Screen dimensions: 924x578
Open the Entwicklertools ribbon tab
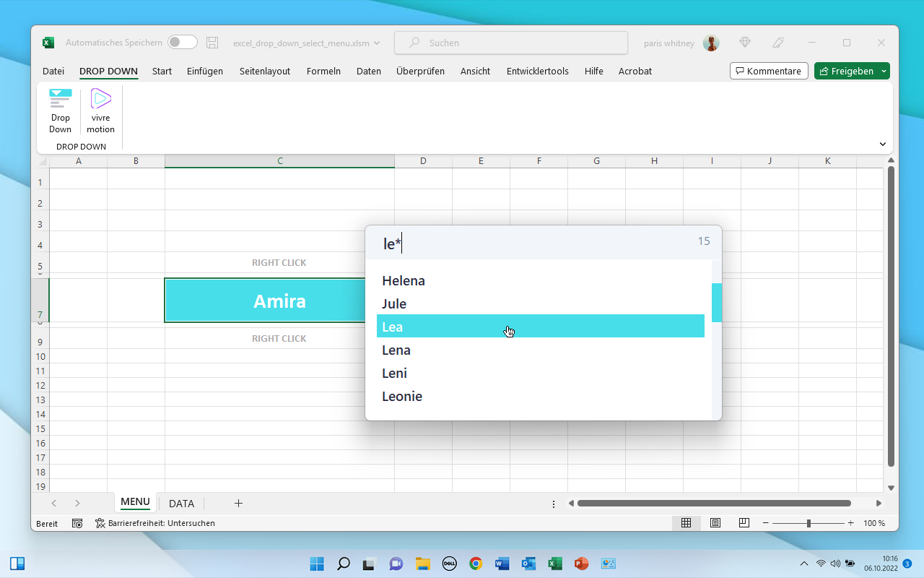pos(537,71)
